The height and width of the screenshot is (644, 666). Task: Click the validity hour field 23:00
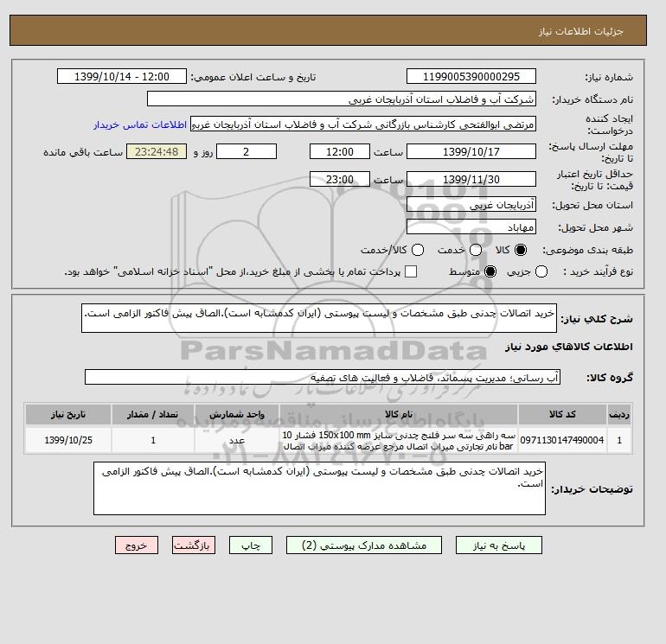[x=340, y=179]
